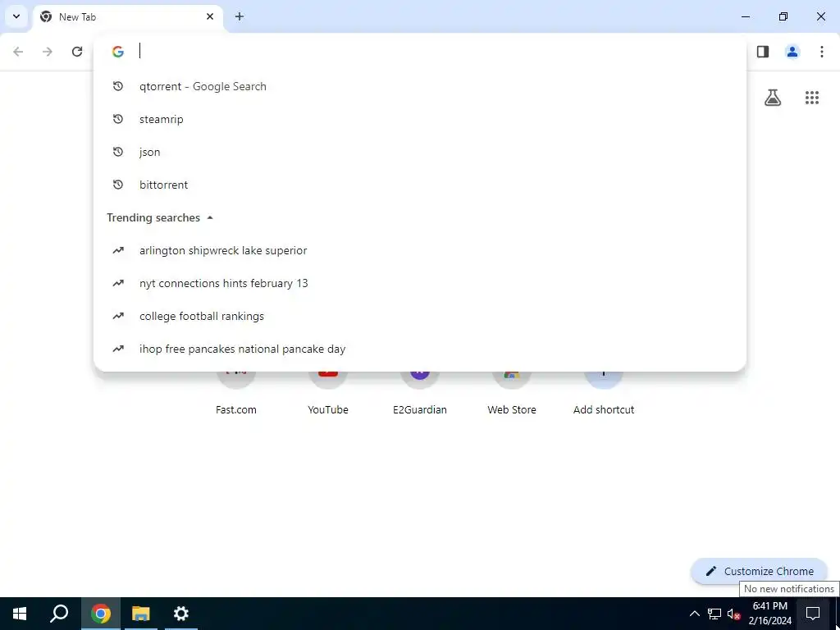Select the 'bittorrent' history suggestion
Screen dimensions: 840x630
tap(419, 185)
